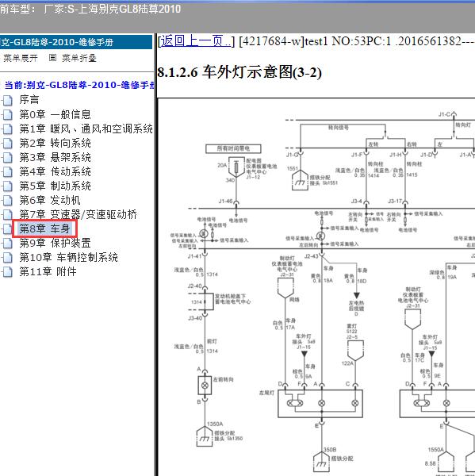Open 第1章 暖风、通风和空调系统
The image size is (475, 476).
pos(86,129)
